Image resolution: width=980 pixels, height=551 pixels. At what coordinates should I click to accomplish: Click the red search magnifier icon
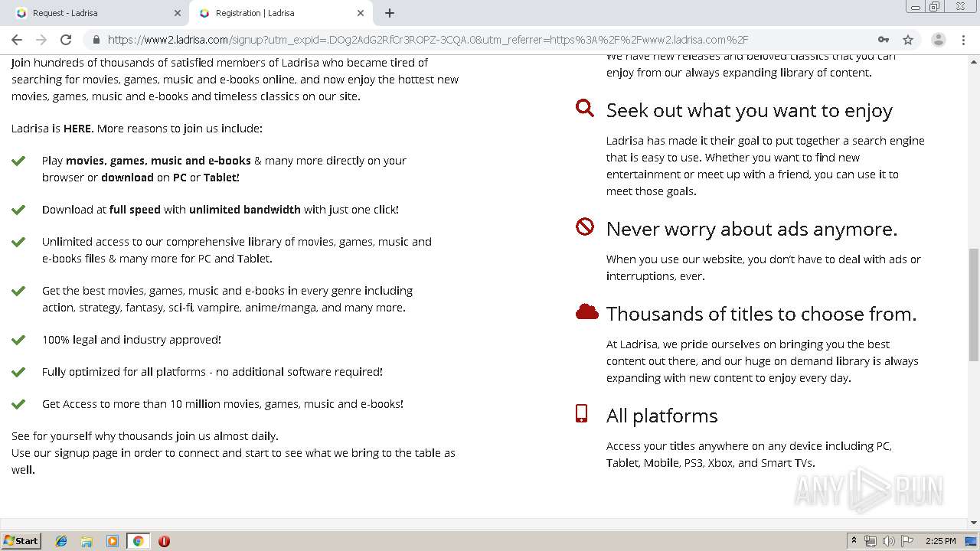pyautogui.click(x=585, y=108)
